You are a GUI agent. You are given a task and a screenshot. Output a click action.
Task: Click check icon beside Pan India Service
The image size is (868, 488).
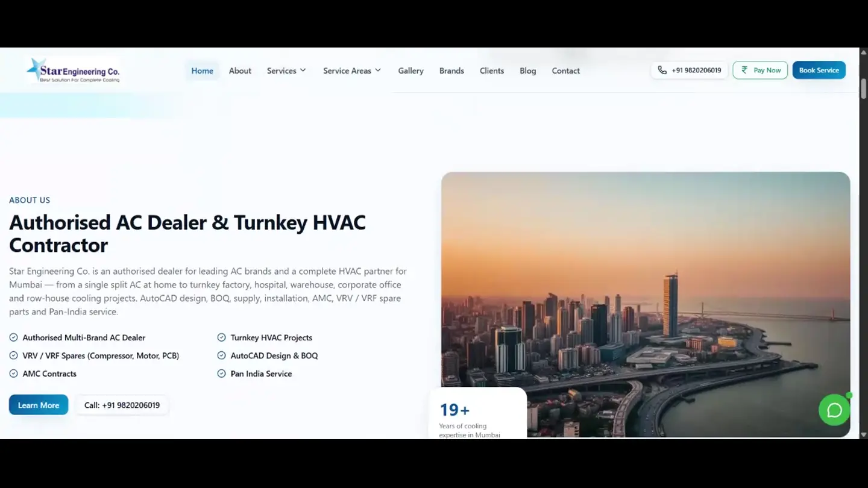[x=221, y=374]
